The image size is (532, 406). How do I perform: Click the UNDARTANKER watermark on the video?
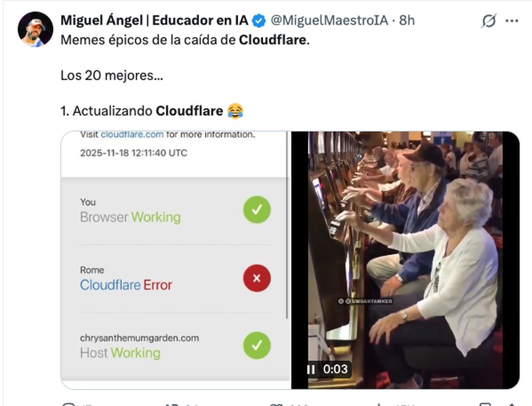(x=365, y=301)
